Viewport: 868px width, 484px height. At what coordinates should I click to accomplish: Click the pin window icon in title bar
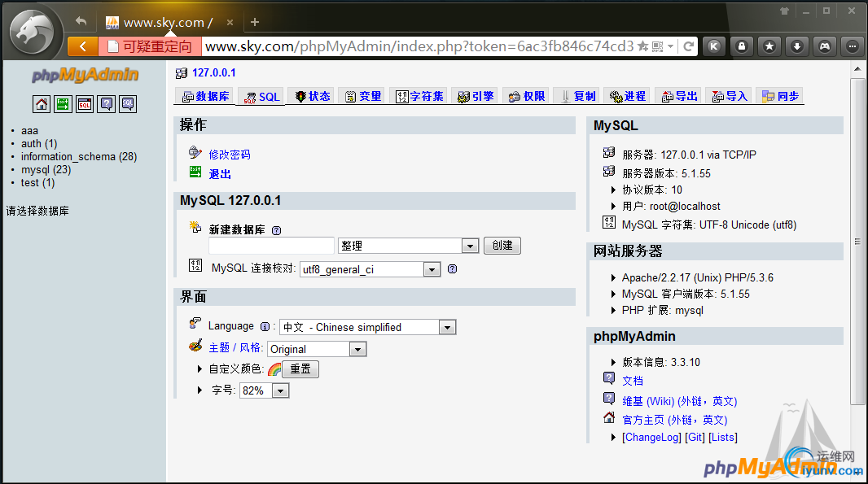(784, 11)
